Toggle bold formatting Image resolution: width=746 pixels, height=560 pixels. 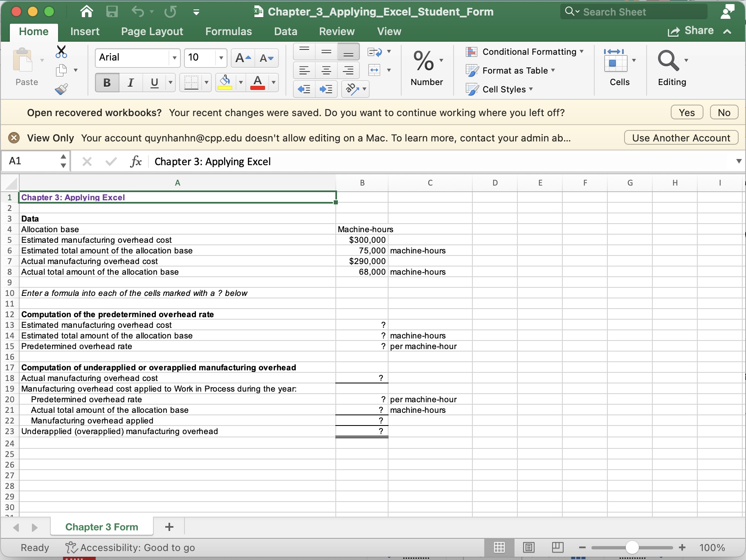[x=106, y=82]
